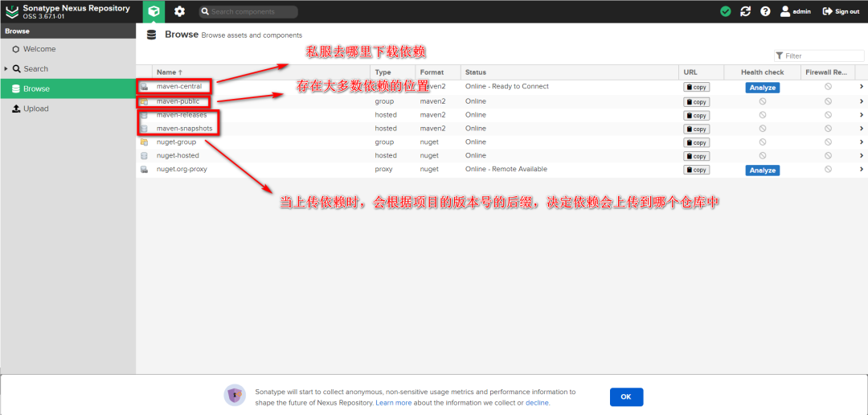Open the Browse cube icon in header
Viewport: 868px width, 415px height.
(x=154, y=11)
